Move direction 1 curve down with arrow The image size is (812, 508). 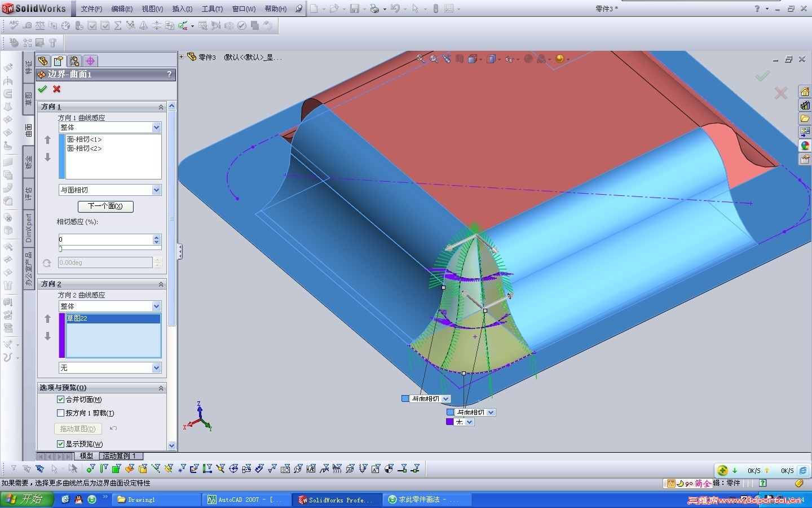point(47,157)
